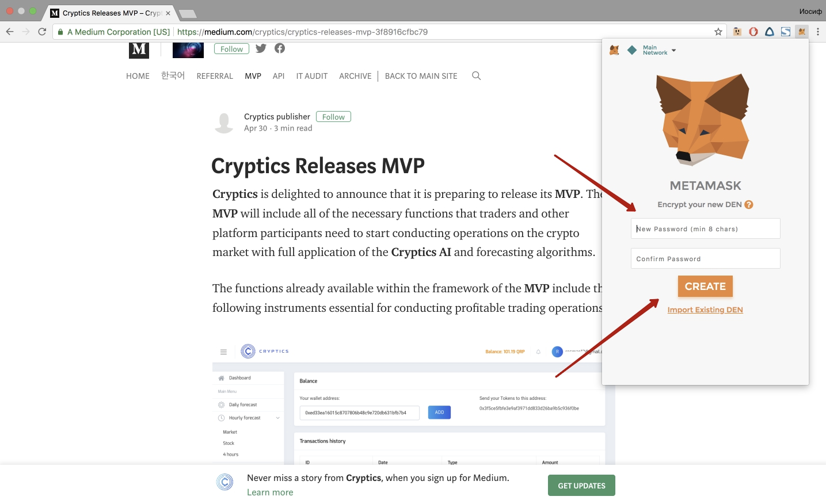This screenshot has width=826, height=504.
Task: Open the Cryptics publisher author name
Action: coord(277,116)
